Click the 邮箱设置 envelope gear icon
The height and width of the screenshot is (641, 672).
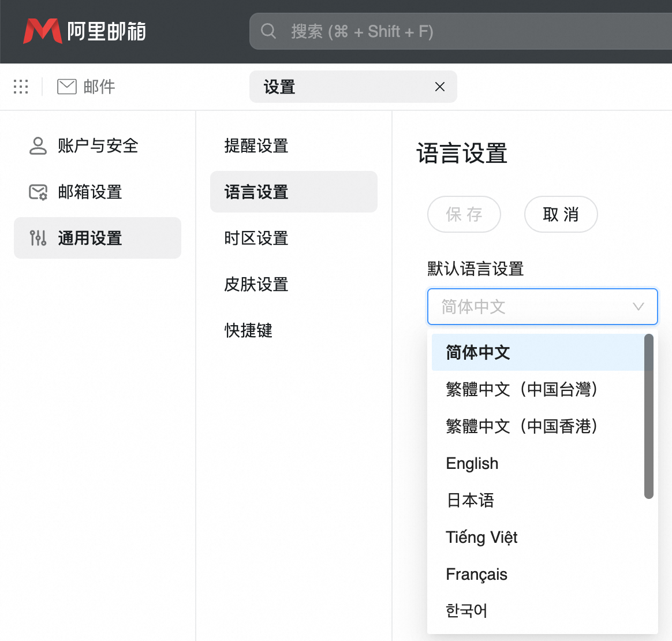point(38,192)
